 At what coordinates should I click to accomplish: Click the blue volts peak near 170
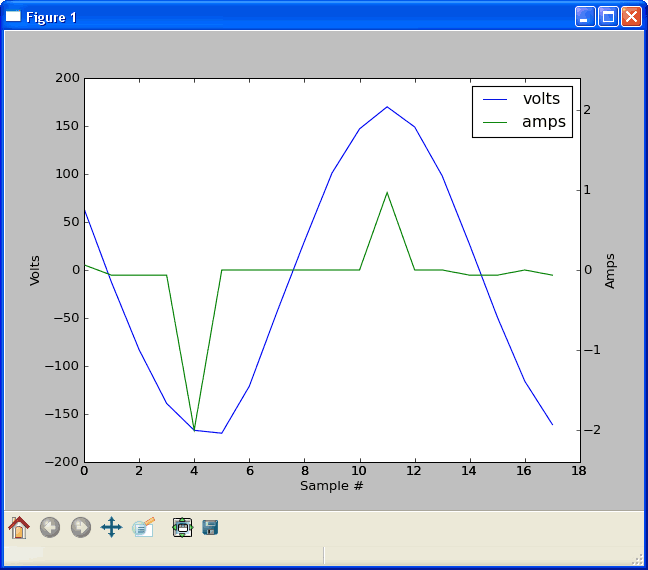(387, 107)
